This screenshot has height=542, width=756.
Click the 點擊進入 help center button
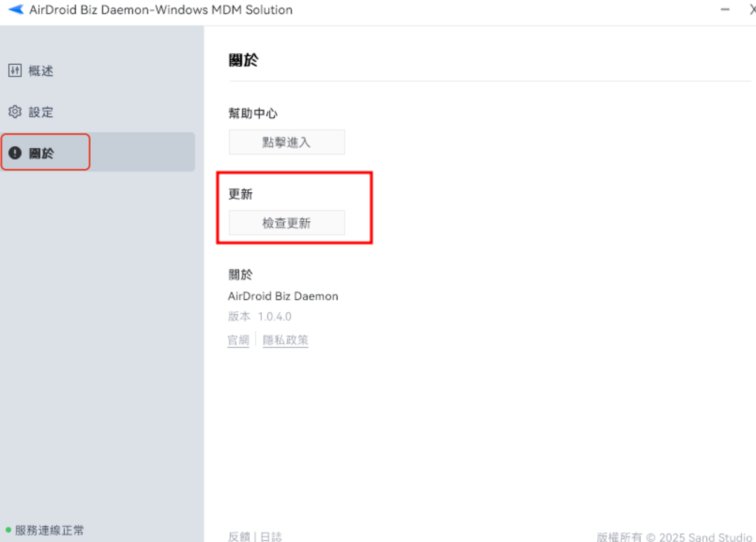point(287,142)
